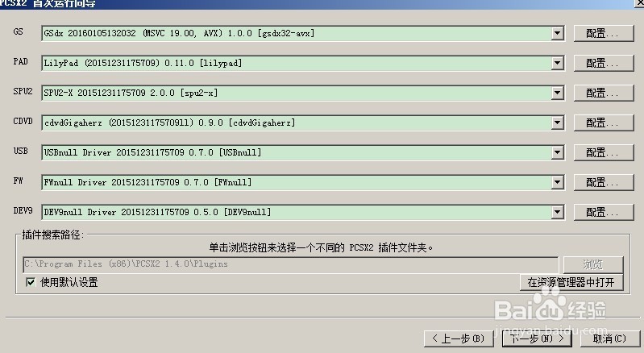Image resolution: width=644 pixels, height=353 pixels.
Task: Click 配置 button for FW plugin
Action: [604, 182]
